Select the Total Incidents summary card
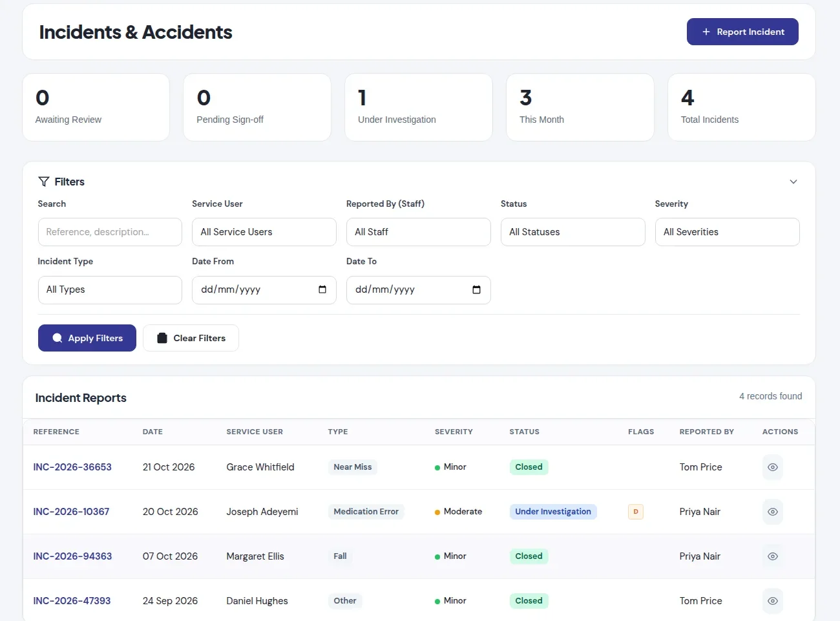 742,107
